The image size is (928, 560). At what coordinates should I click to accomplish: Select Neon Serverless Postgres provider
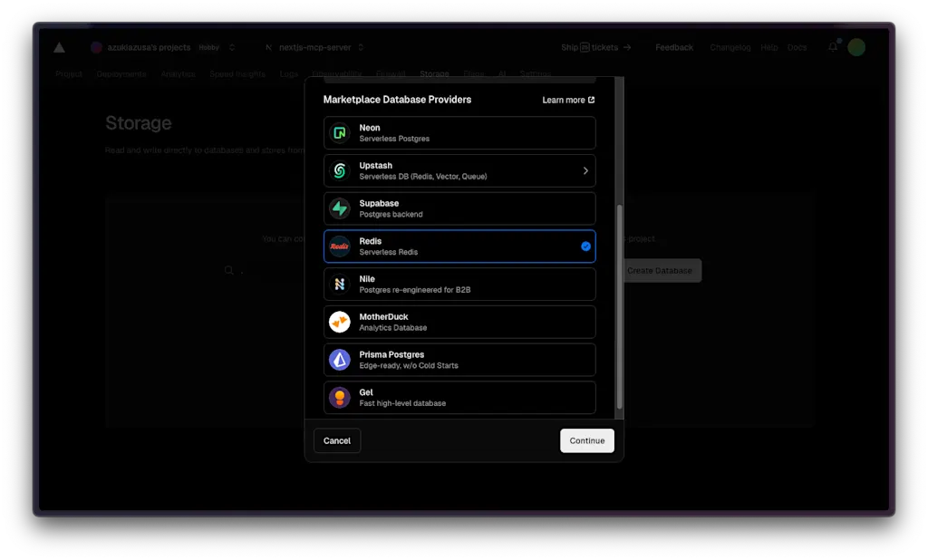[x=459, y=132]
